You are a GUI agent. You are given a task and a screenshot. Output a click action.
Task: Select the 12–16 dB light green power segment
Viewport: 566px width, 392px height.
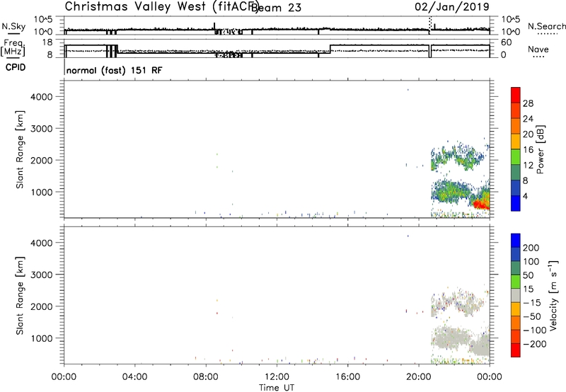pos(516,157)
